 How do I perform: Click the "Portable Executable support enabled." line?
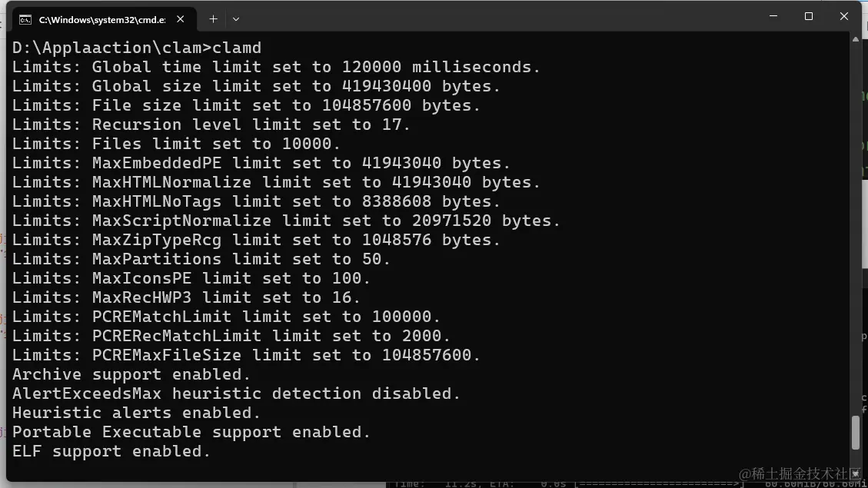click(191, 432)
